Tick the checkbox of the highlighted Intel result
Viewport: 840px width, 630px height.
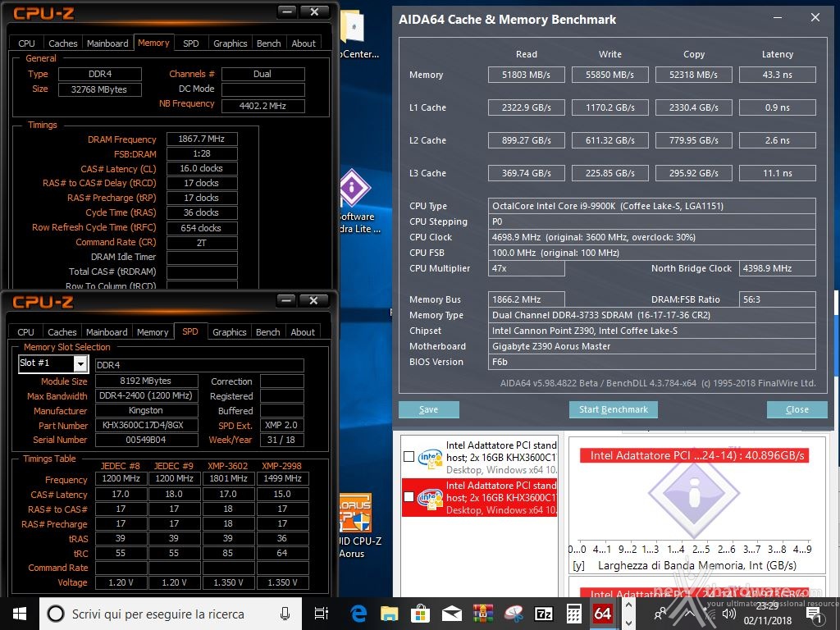coord(409,497)
